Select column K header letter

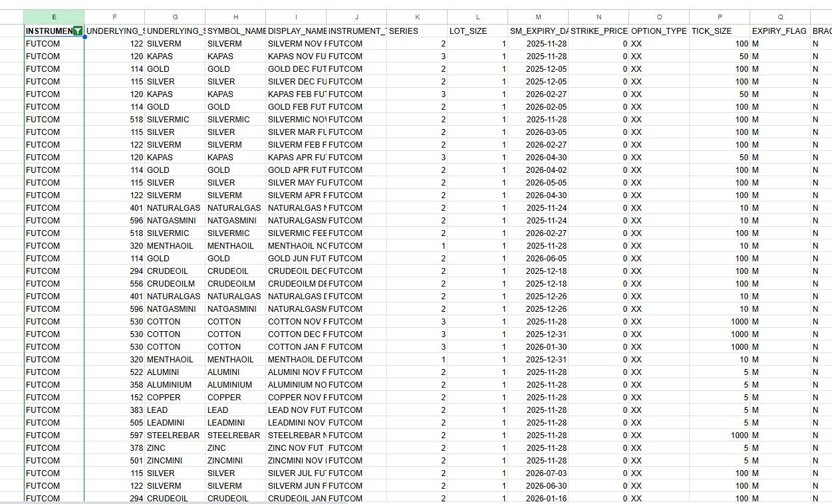pyautogui.click(x=417, y=17)
